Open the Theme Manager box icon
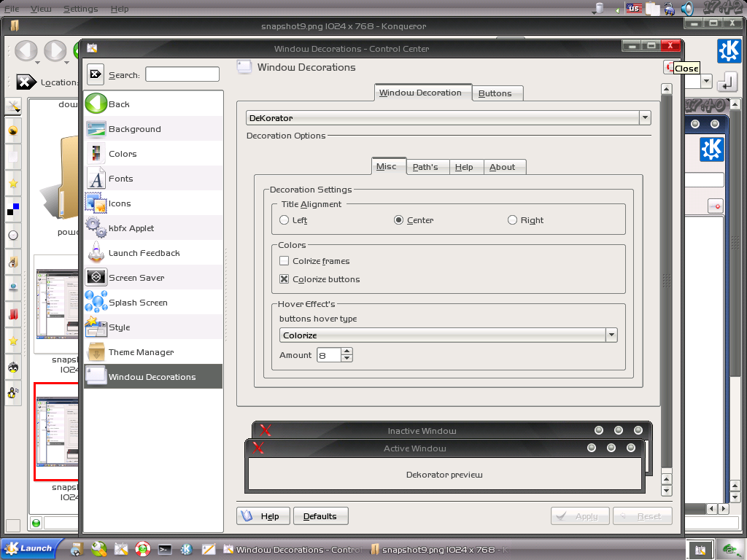The height and width of the screenshot is (560, 747). tap(96, 352)
